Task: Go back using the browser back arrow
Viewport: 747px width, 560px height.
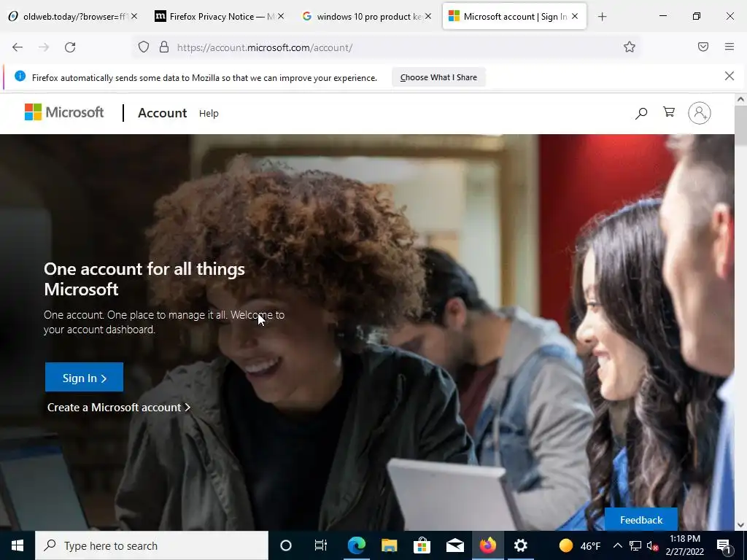Action: (18, 47)
